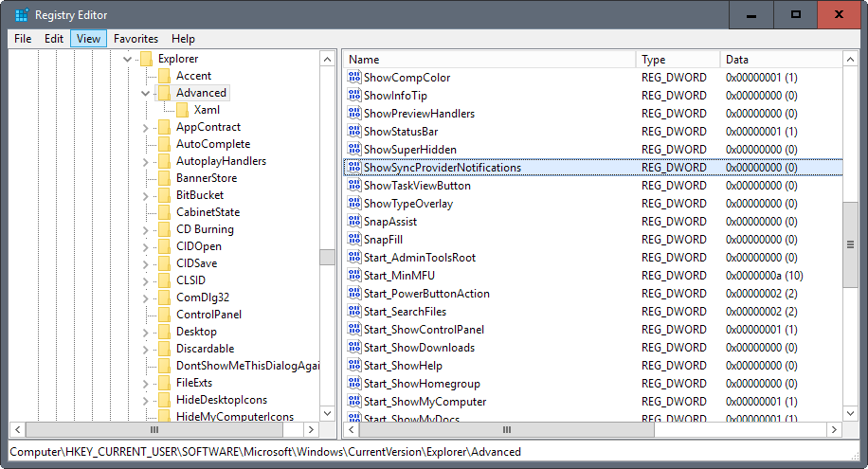868x469 pixels.
Task: Select the SnapAssist value icon
Action: 355,222
